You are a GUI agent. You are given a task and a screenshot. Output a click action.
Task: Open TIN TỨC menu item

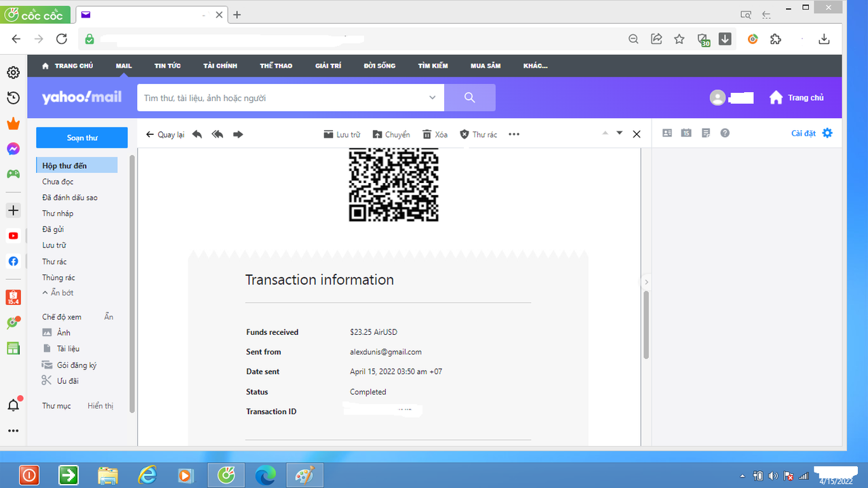pos(167,66)
